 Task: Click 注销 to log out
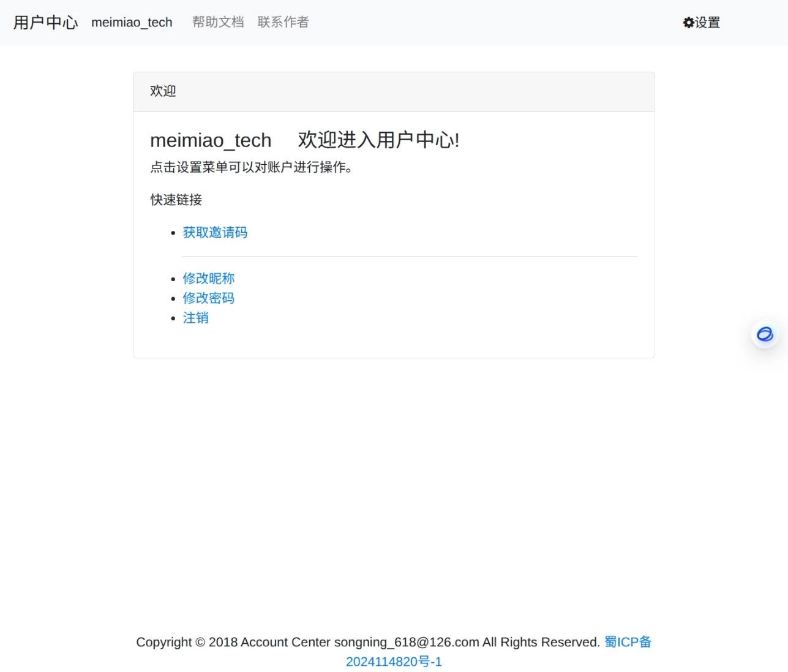click(x=195, y=318)
